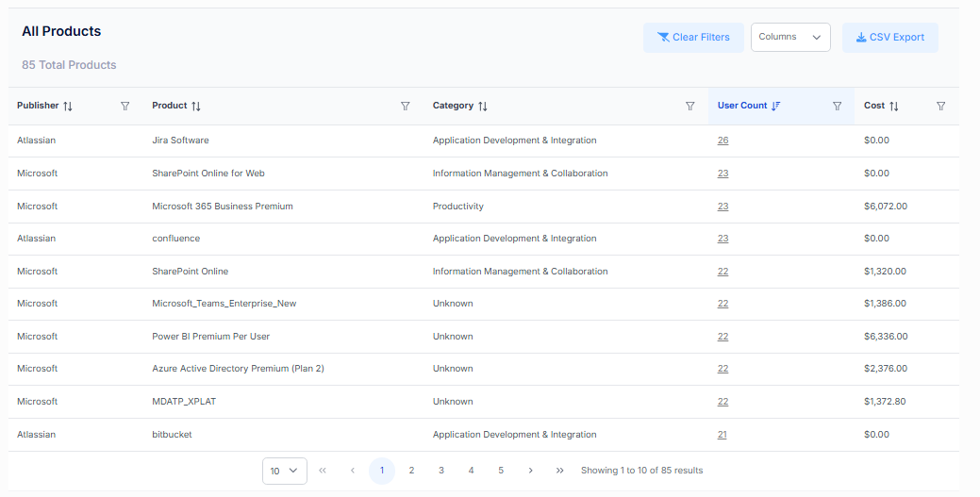Viewport: 980px width, 497px height.
Task: Open the Product column filter icon
Action: (x=406, y=107)
